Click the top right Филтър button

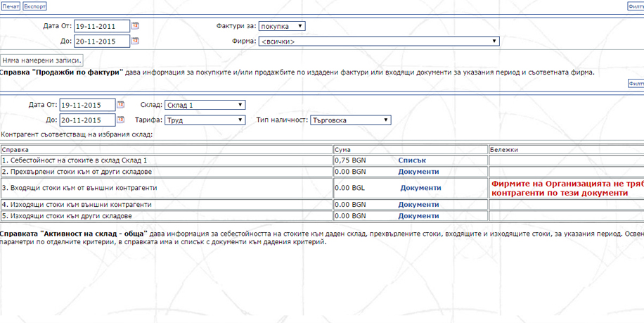pyautogui.click(x=636, y=6)
